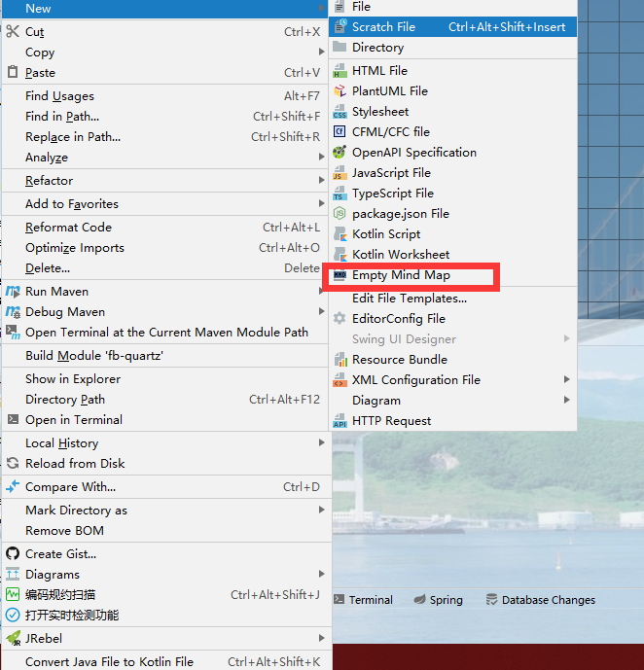Click the Resource Bundle icon

coord(340,360)
